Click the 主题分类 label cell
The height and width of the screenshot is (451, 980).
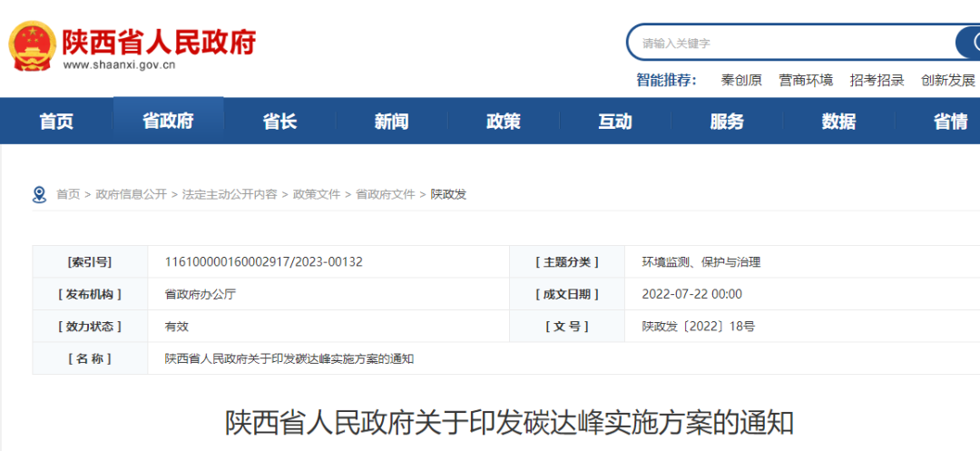coord(567,262)
